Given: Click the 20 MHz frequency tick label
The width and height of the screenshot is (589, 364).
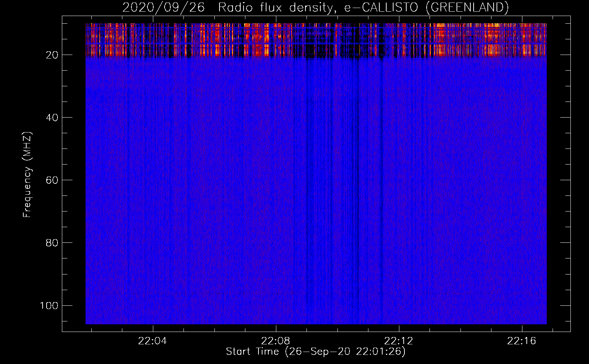Looking at the screenshot, I should click(52, 55).
